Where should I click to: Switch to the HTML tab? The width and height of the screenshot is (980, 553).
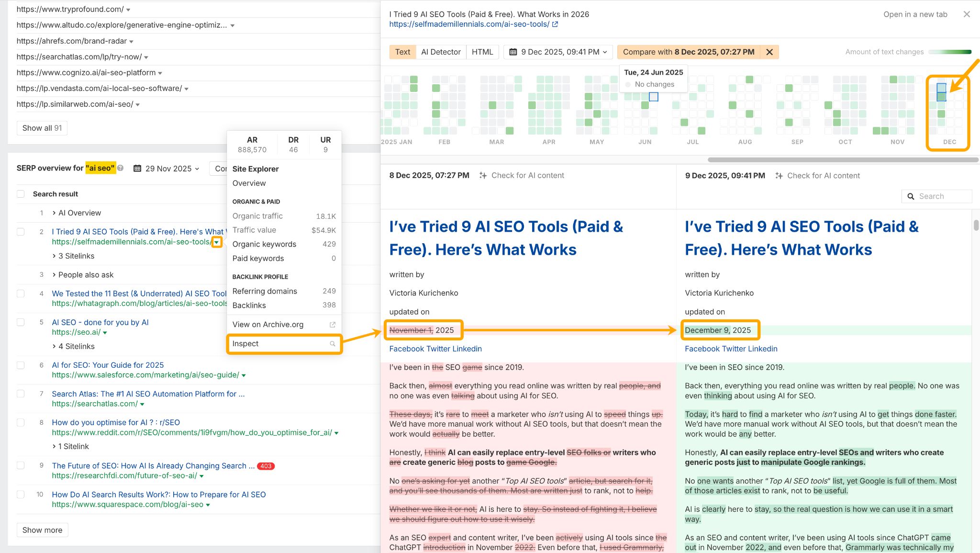(482, 52)
